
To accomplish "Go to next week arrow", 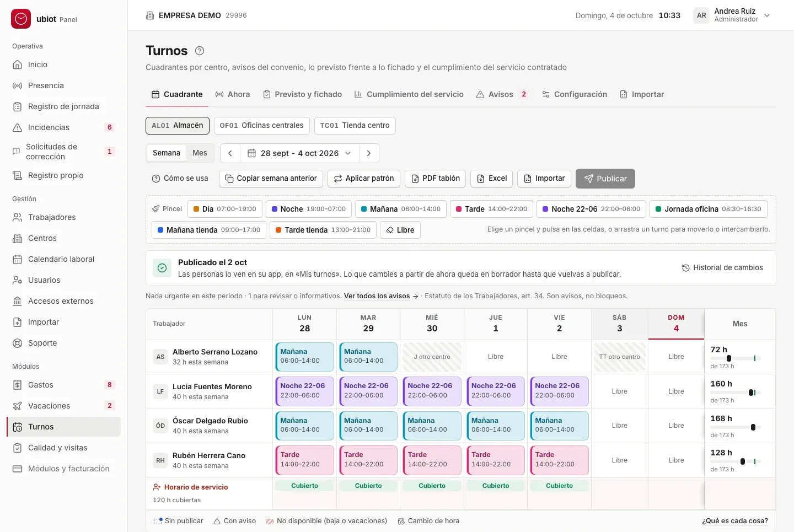I will (x=369, y=153).
